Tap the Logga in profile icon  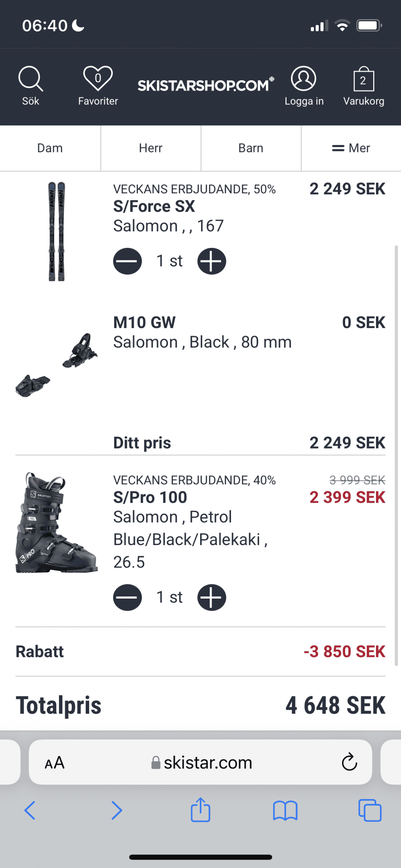(x=304, y=79)
